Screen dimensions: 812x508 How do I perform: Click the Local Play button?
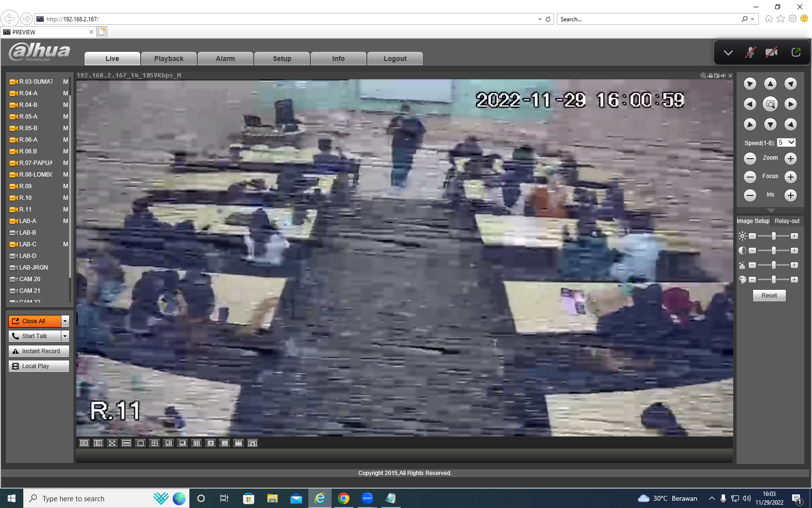coord(39,366)
